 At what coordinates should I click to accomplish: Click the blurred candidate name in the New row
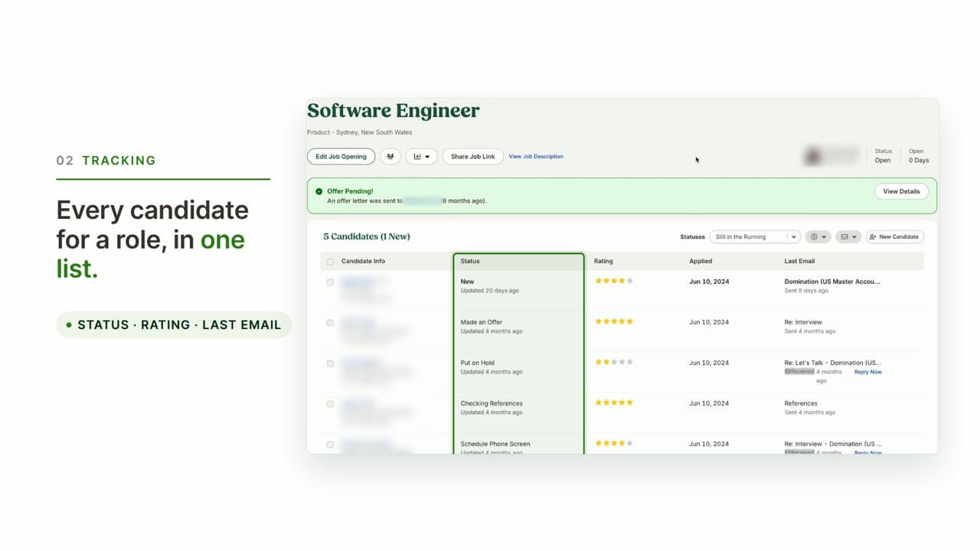pos(358,282)
